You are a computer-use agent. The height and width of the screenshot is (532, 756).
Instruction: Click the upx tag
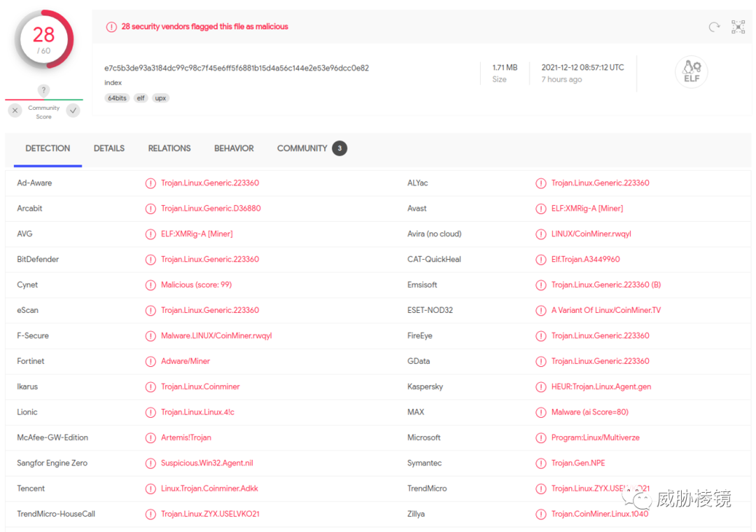click(160, 98)
